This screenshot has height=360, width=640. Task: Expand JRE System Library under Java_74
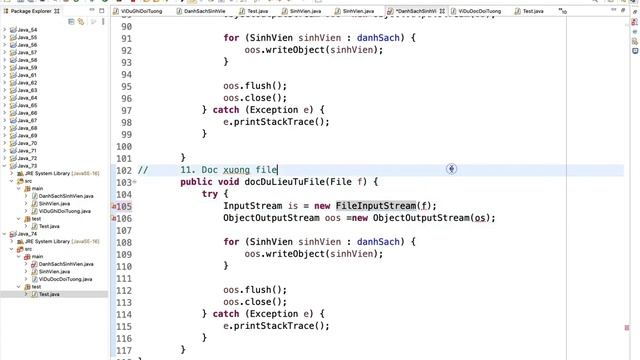pyautogui.click(x=12, y=242)
